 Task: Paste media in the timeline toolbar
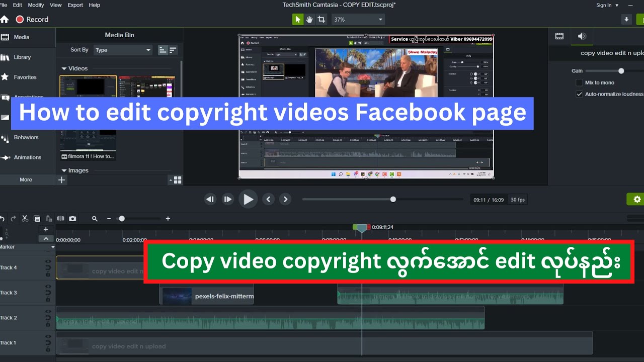click(49, 219)
